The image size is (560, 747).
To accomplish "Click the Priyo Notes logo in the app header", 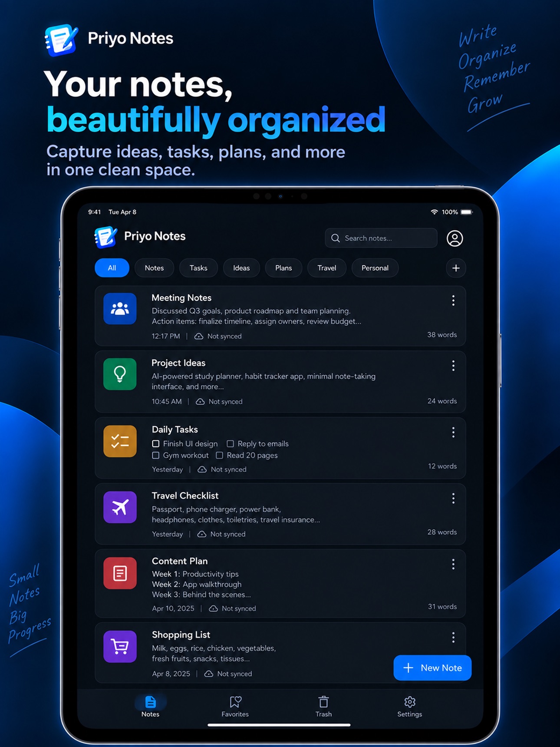I will tap(105, 237).
